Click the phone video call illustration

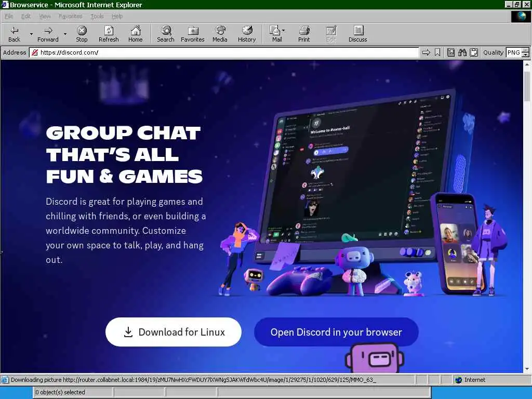[x=456, y=243]
